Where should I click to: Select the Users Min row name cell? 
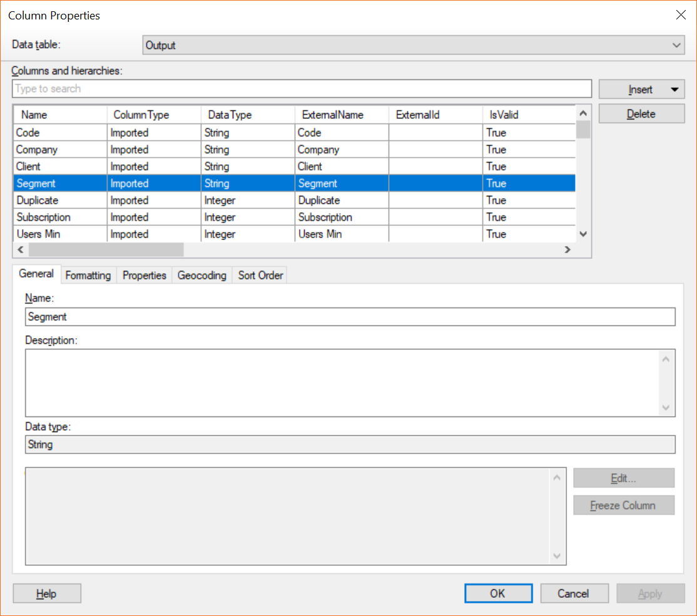tap(60, 234)
